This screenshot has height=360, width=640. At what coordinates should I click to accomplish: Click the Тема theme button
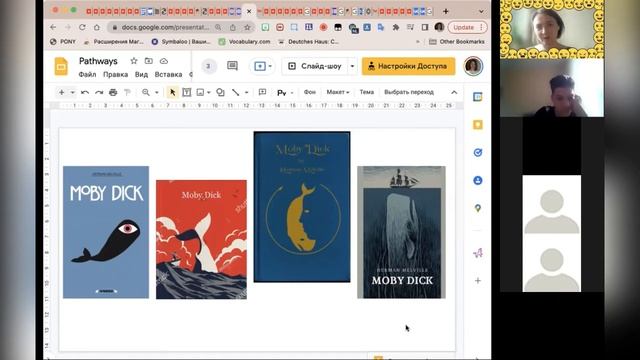click(367, 92)
